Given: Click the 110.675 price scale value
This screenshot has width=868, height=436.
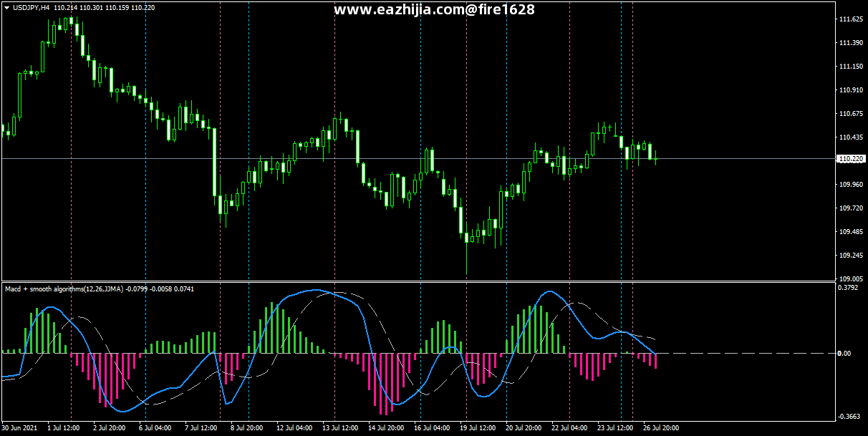Looking at the screenshot, I should tap(849, 114).
